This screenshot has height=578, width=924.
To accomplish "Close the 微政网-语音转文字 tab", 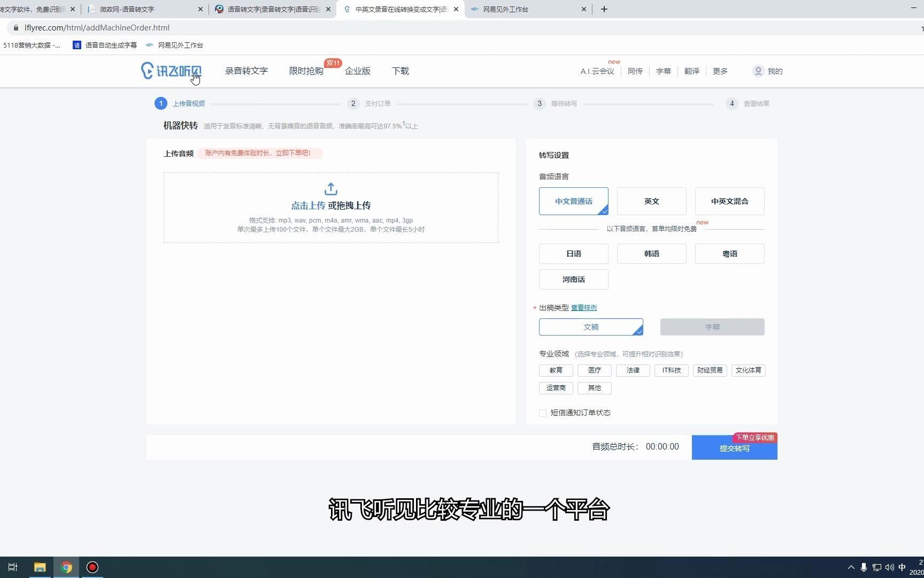I will (201, 9).
